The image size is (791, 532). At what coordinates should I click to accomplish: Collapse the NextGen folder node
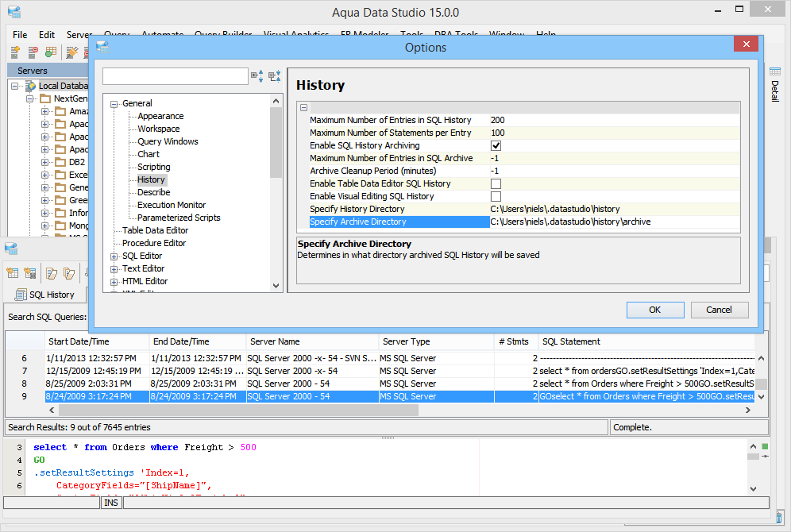pos(30,98)
